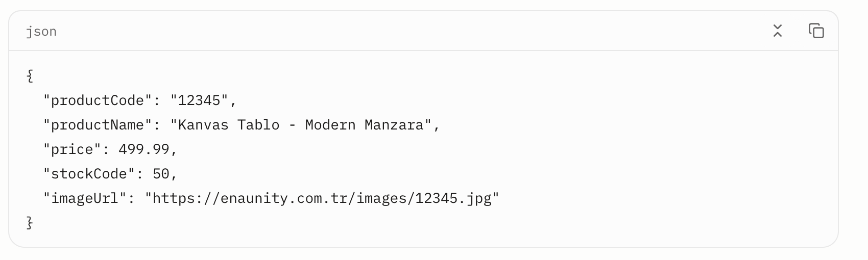Click the "price" key
Screen dimensions: 868x260
73,149
